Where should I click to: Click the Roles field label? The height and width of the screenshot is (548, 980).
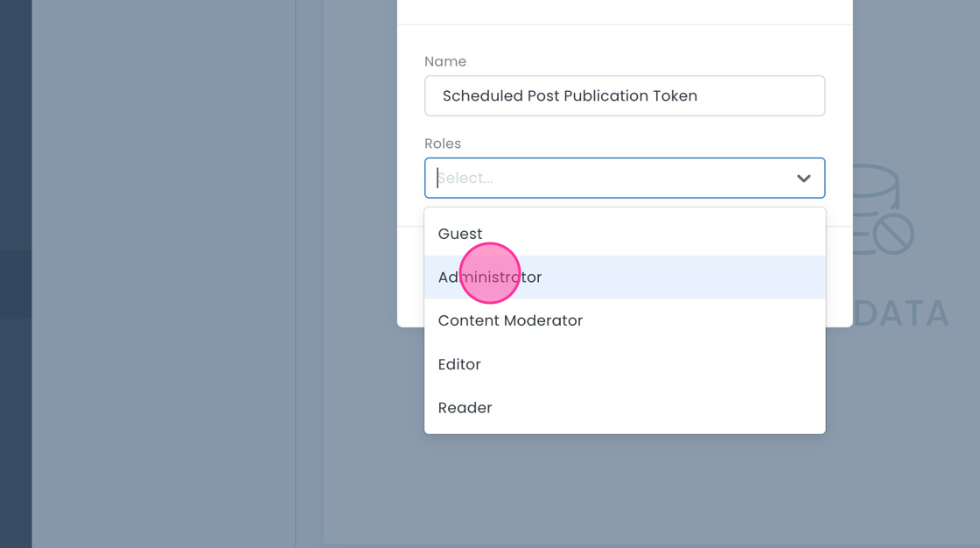443,144
